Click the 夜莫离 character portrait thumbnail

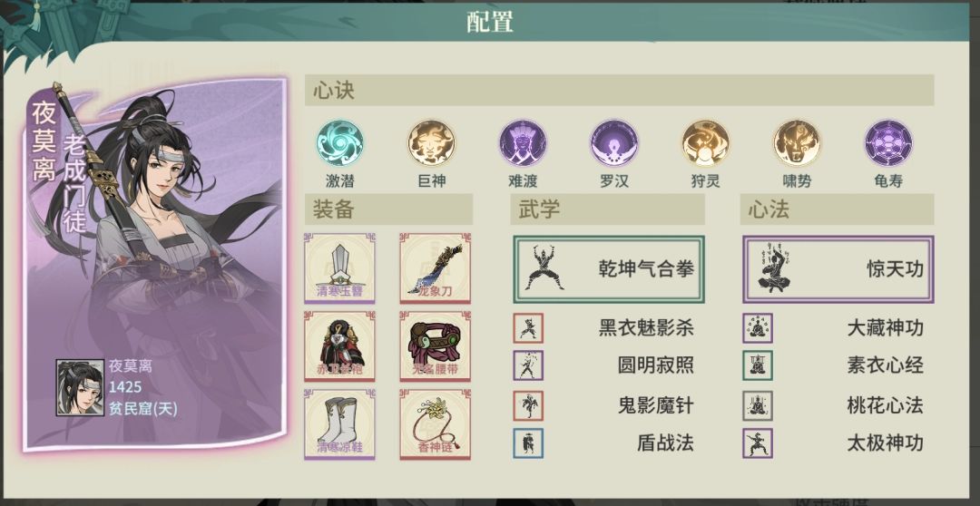80,387
